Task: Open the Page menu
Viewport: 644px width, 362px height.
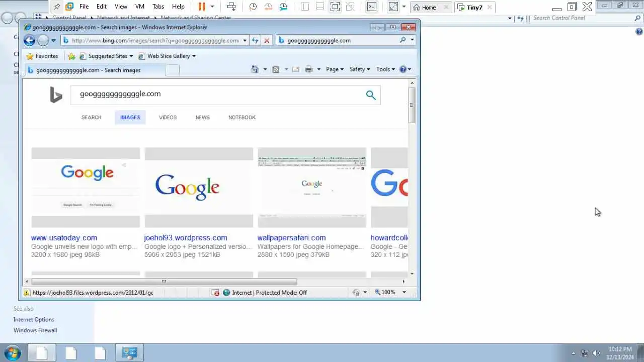Action: click(x=335, y=69)
